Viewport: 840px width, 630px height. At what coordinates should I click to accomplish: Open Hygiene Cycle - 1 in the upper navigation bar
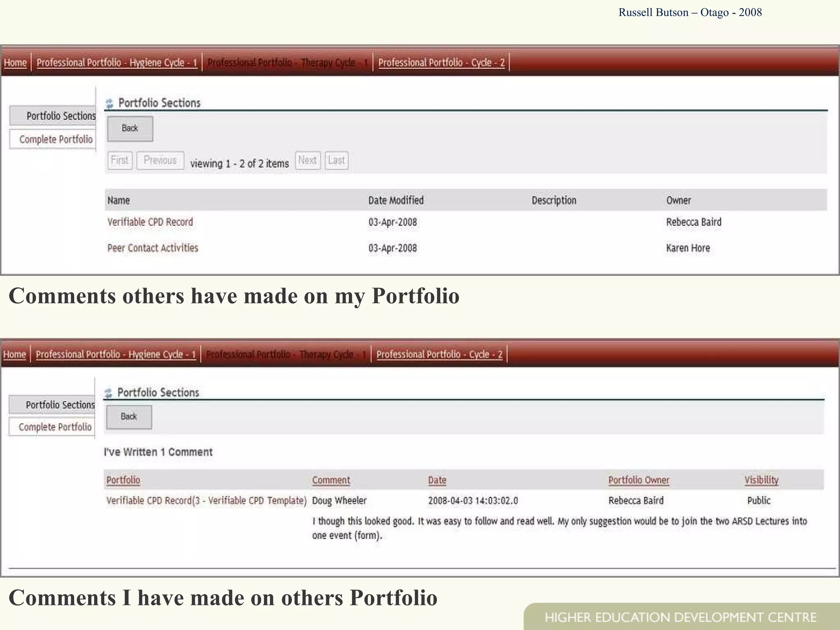pyautogui.click(x=117, y=63)
